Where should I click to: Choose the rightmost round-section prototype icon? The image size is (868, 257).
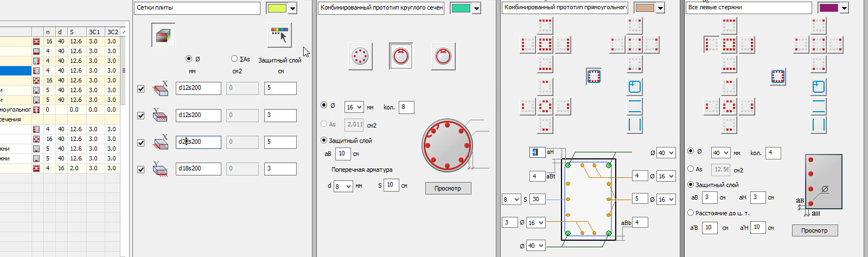[443, 56]
